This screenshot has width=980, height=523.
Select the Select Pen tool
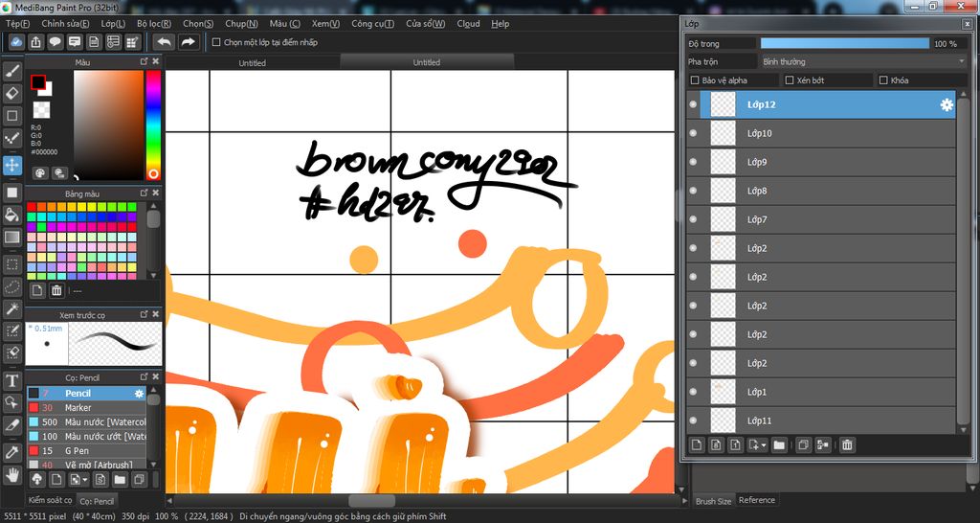pyautogui.click(x=11, y=330)
